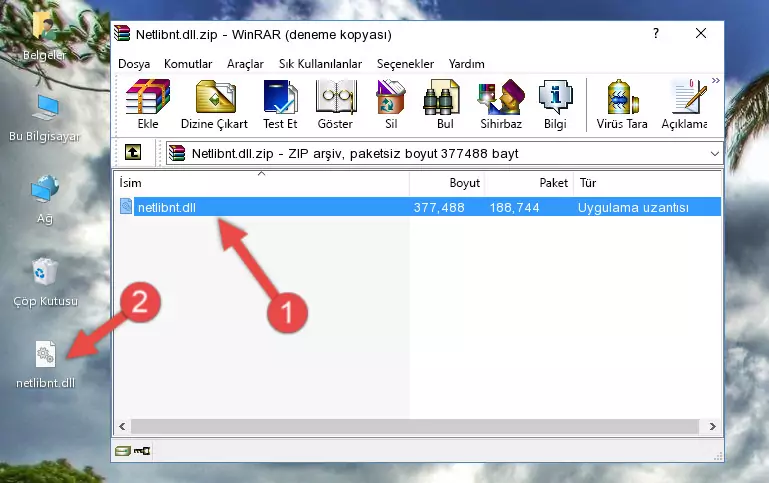Open the Göster (View) tool

tap(335, 97)
